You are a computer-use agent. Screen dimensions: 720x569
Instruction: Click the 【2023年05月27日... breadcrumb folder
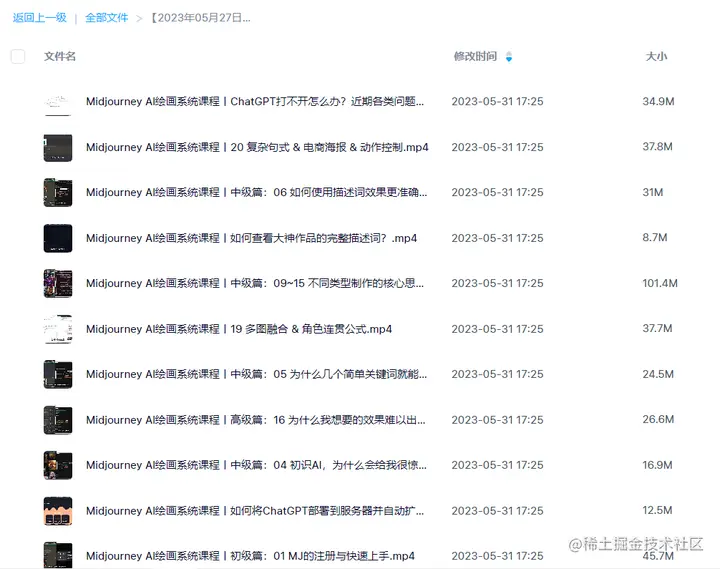coord(201,18)
